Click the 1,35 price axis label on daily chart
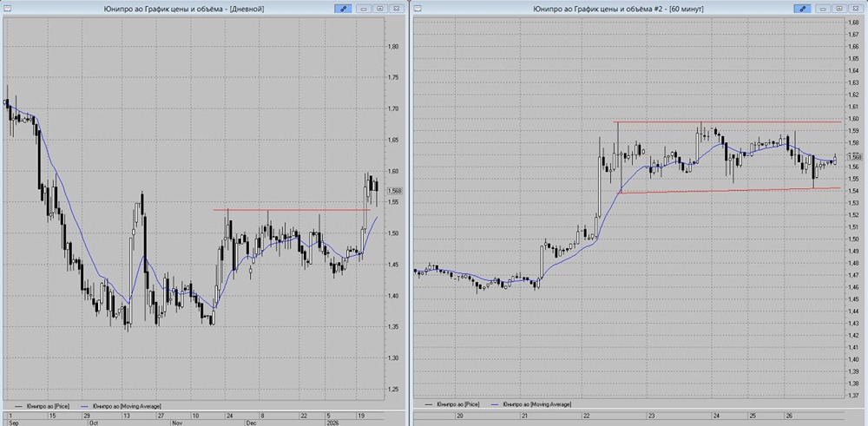Image resolution: width=868 pixels, height=426 pixels. 393,327
